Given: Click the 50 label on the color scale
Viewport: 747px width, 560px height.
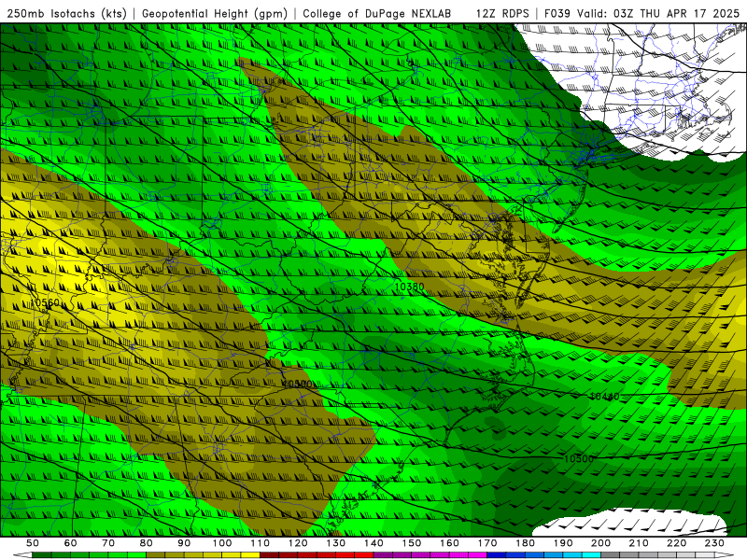Looking at the screenshot, I should (x=33, y=543).
